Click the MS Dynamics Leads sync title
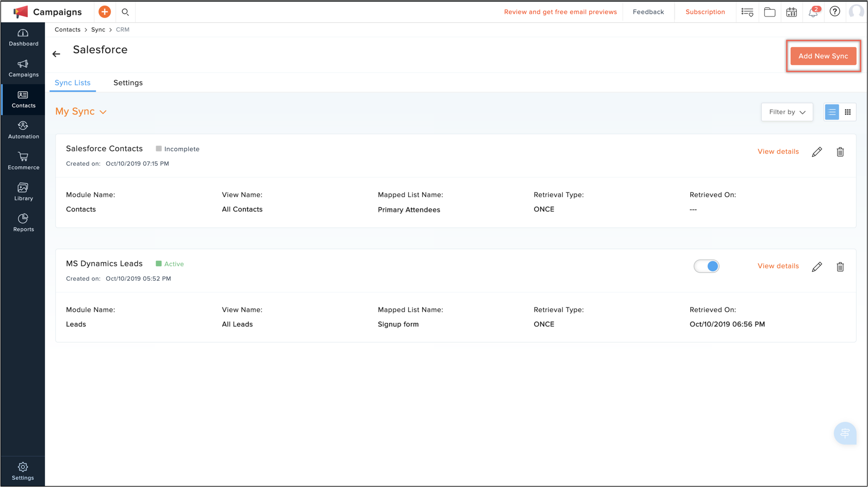 [x=104, y=264]
